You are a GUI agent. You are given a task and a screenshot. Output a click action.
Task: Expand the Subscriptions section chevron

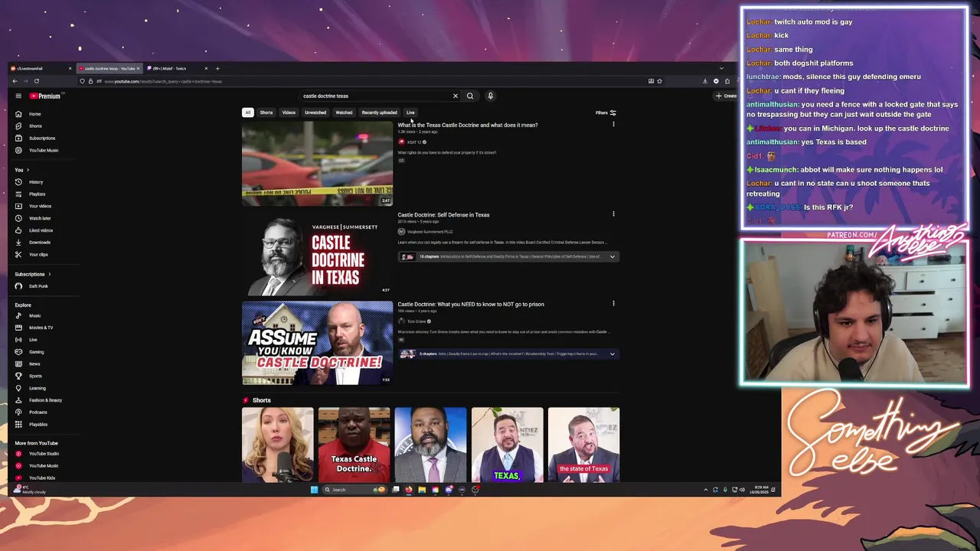[x=50, y=274]
